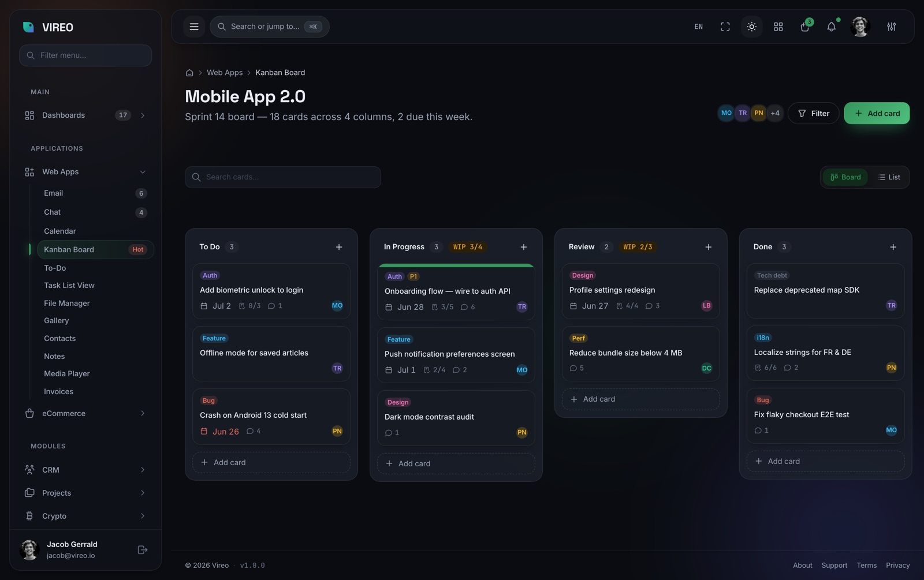
Task: Open Task List View
Action: point(95,285)
